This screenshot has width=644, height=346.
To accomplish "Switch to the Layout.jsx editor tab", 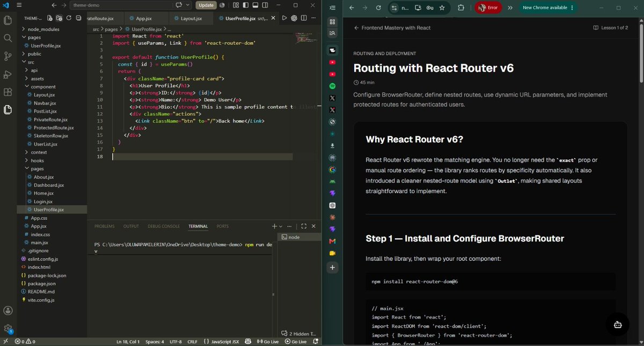I will click(x=191, y=18).
